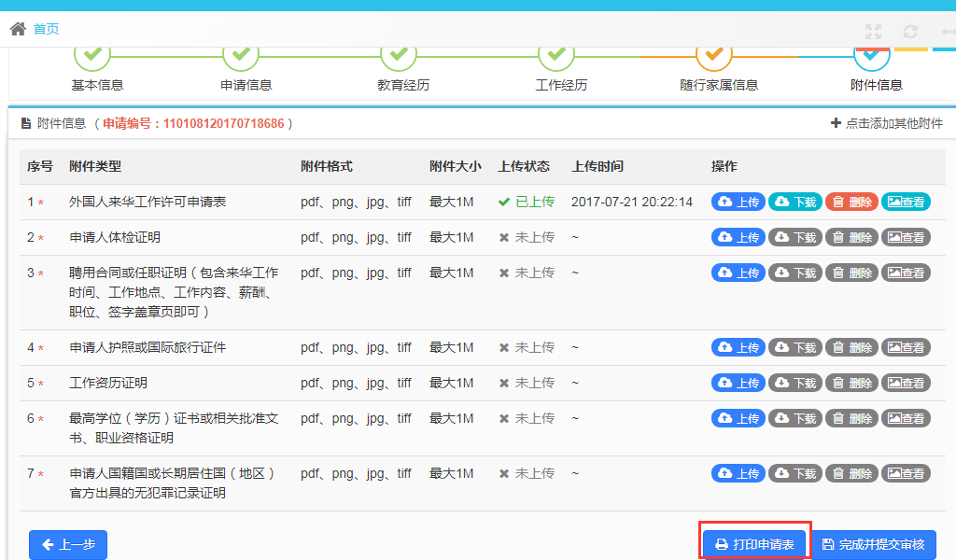Open the 基本信息 step circle
Viewport: 956px width, 560px height.
(x=91, y=55)
